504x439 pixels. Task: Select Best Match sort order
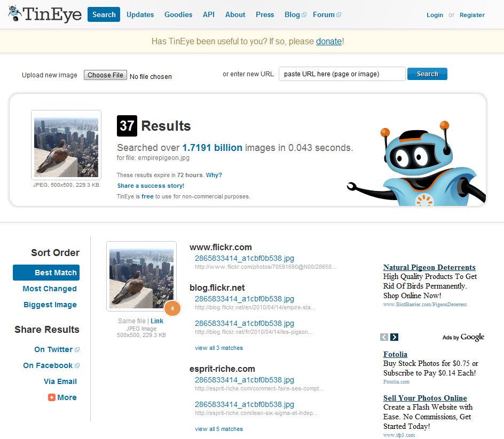pos(46,273)
